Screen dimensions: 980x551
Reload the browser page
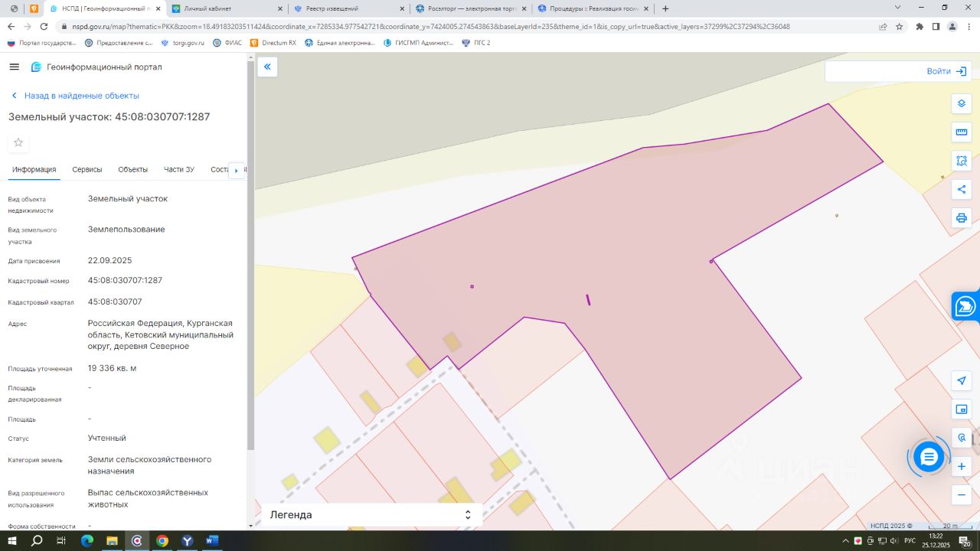click(x=44, y=26)
